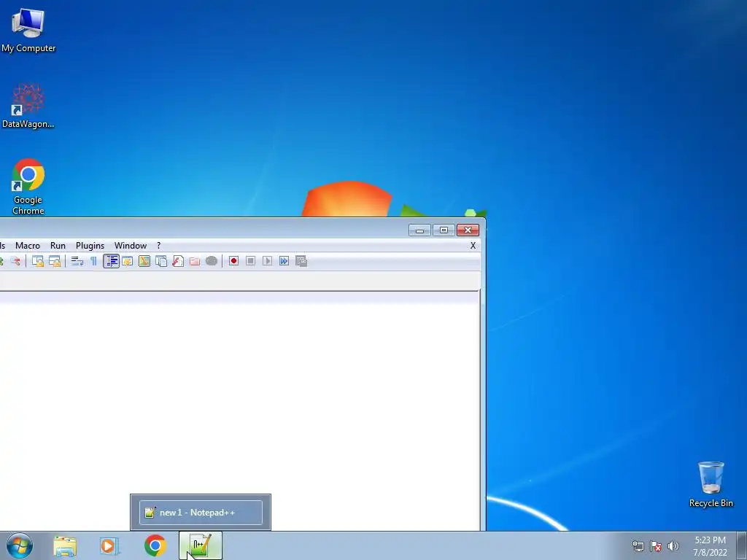Click the clock showing 5:23 PM
This screenshot has width=747, height=560.
point(710,546)
